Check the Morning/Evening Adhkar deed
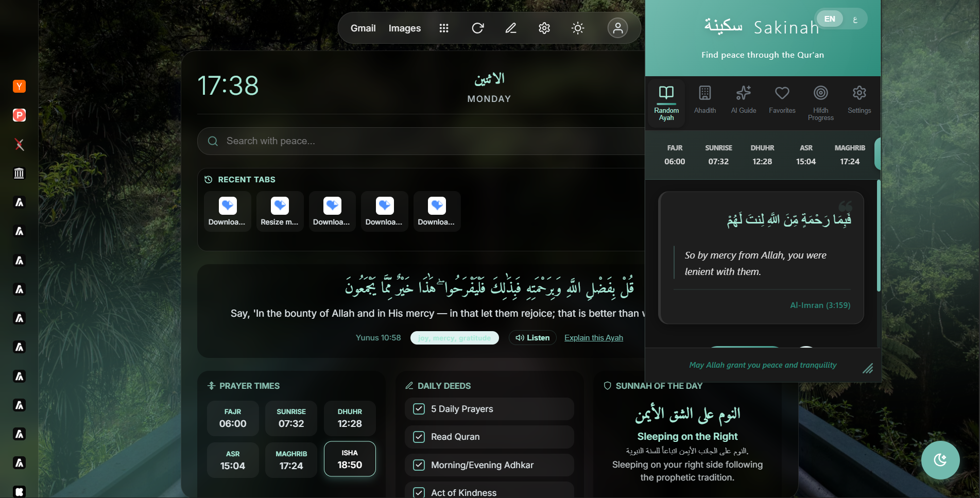The width and height of the screenshot is (980, 498). [x=419, y=465]
